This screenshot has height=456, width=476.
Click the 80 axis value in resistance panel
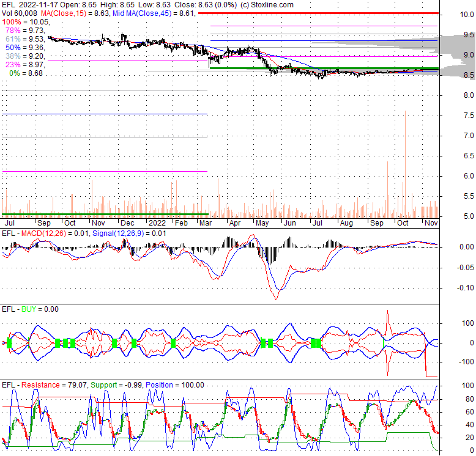coord(470,399)
